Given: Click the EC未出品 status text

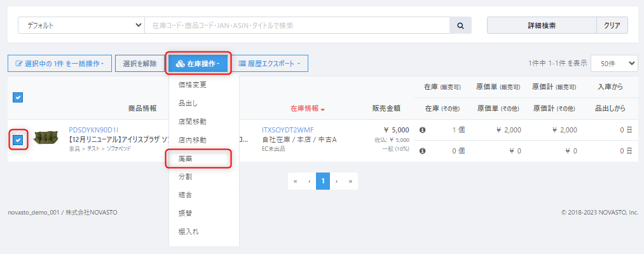Looking at the screenshot, I should (x=273, y=148).
